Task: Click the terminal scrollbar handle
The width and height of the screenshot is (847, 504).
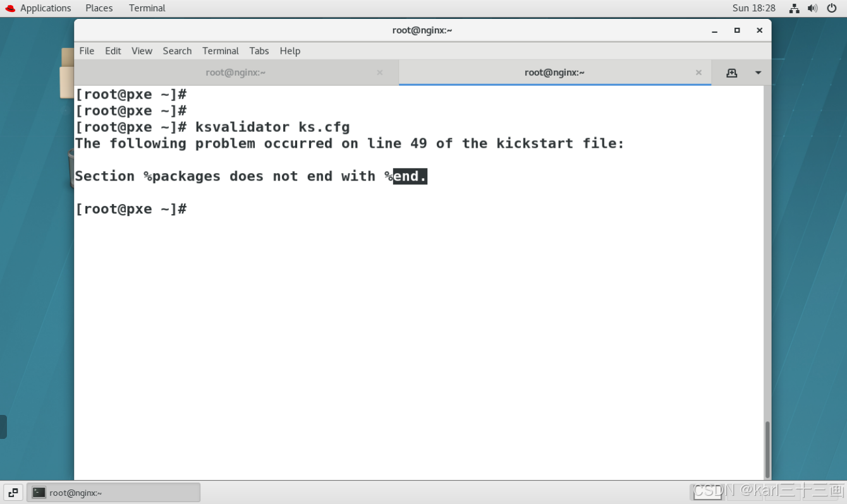Action: pyautogui.click(x=767, y=449)
